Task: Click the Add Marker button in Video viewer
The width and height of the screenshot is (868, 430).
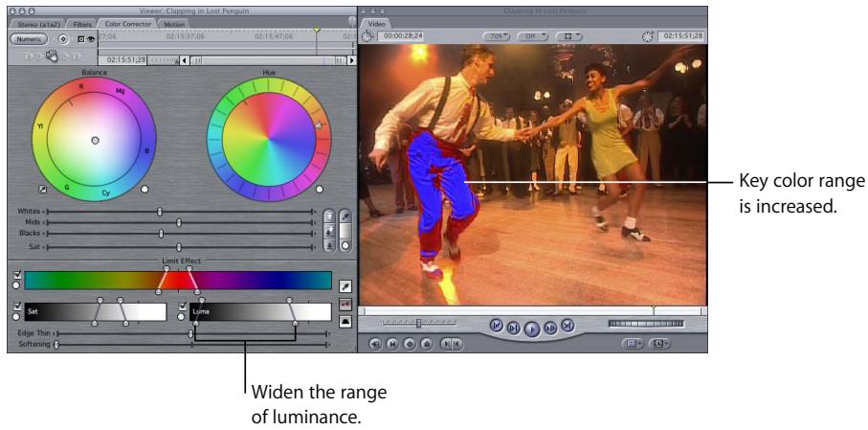Action: pyautogui.click(x=426, y=344)
